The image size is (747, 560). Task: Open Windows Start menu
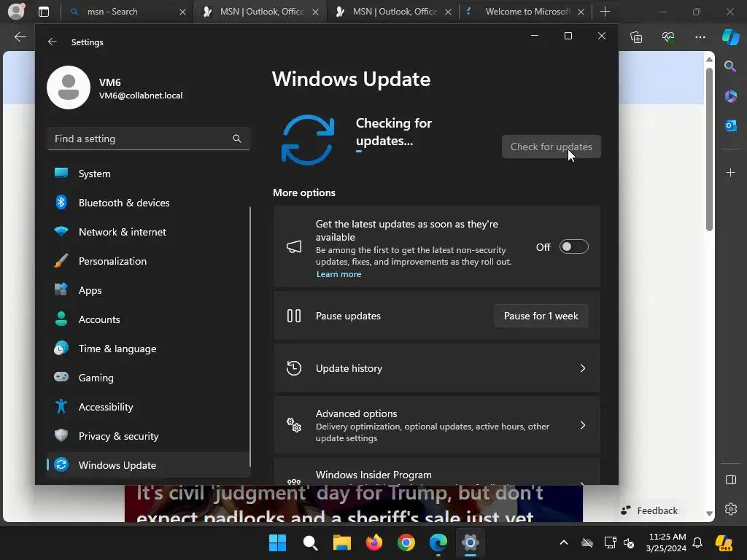(x=277, y=542)
